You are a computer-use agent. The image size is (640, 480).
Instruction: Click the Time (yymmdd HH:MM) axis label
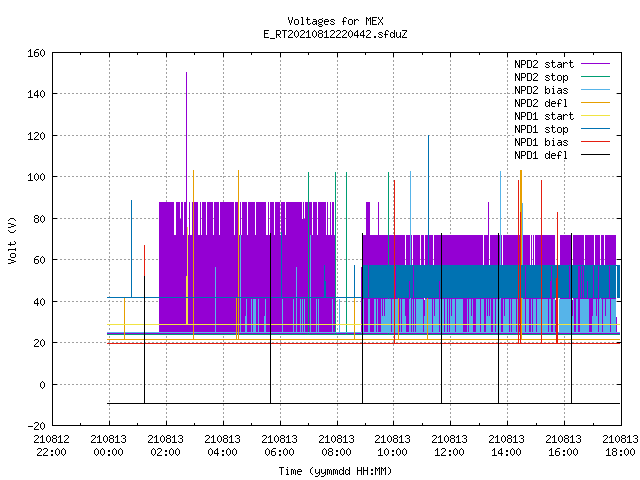tap(335, 471)
